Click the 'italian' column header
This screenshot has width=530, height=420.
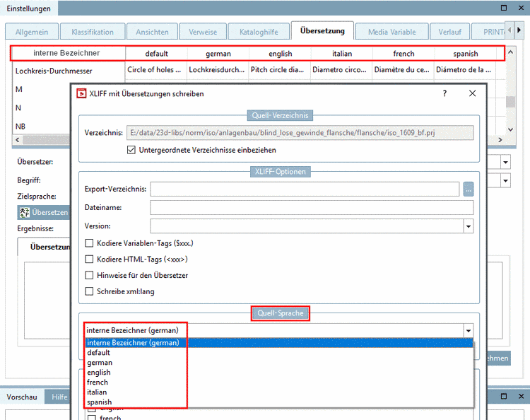click(x=342, y=54)
